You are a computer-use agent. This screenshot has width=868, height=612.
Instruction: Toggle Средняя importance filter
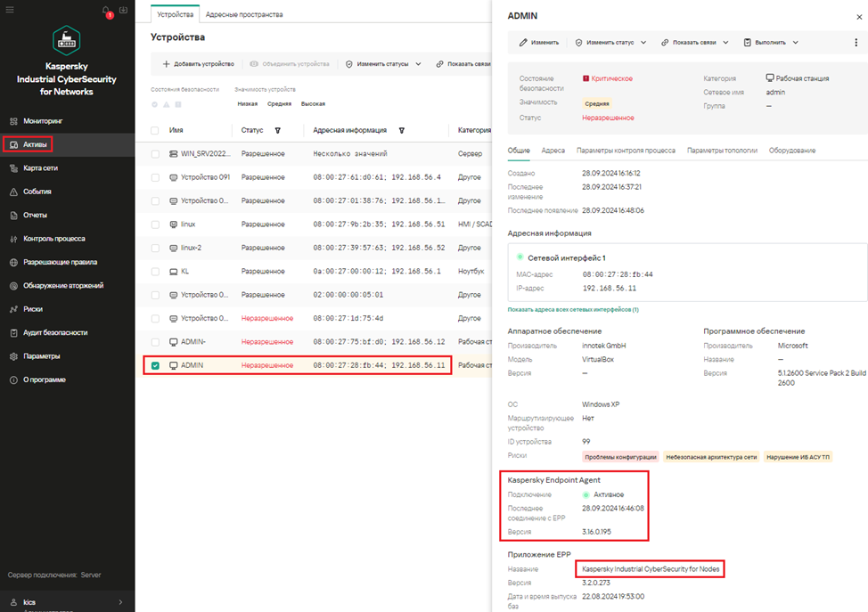click(279, 104)
